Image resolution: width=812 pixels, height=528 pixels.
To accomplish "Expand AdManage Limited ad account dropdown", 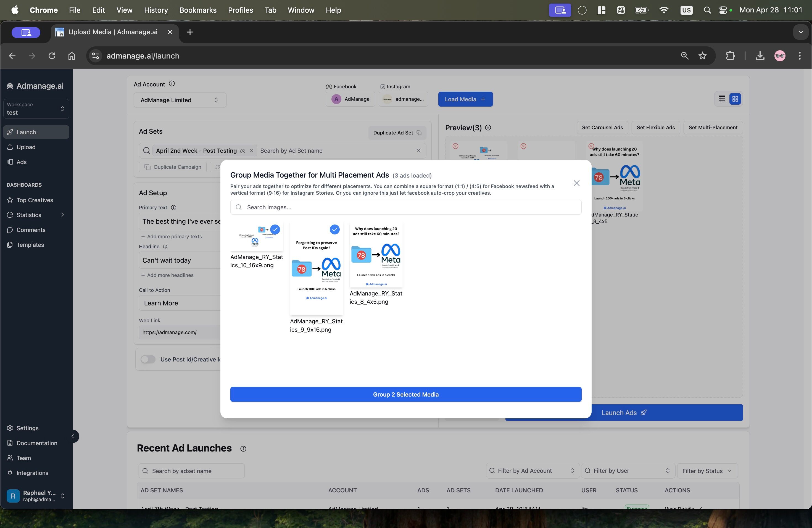I will click(x=180, y=100).
